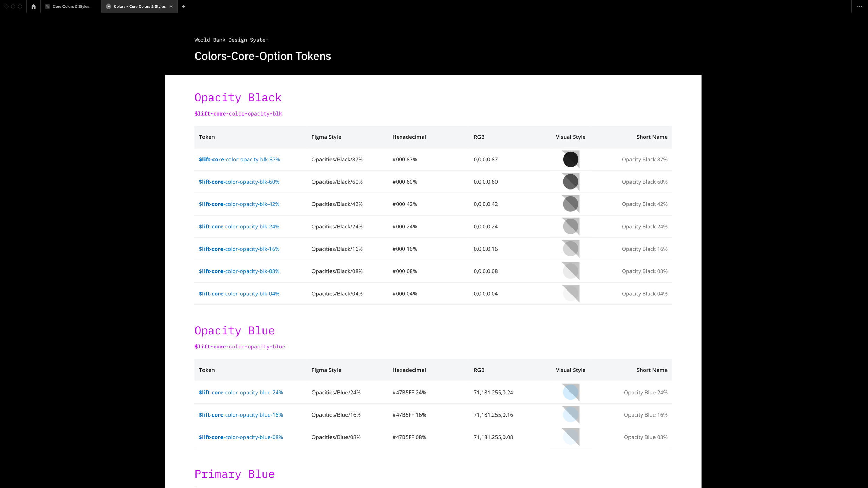The width and height of the screenshot is (868, 488).
Task: Select the Colors - Core Colors & Styles tab
Action: (139, 6)
